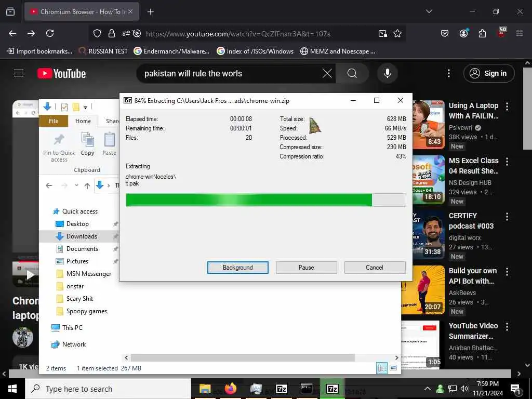Open recent locations dropdown in Explorer

coord(77,185)
